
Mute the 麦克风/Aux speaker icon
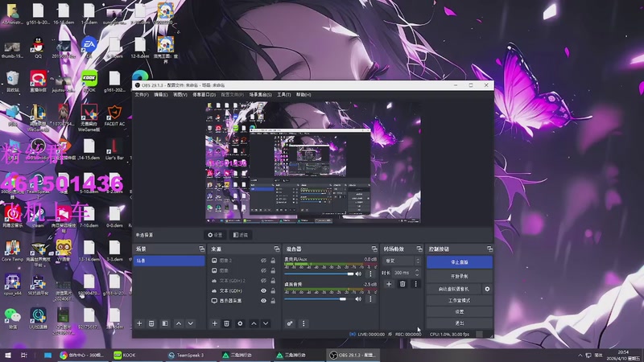pyautogui.click(x=358, y=274)
